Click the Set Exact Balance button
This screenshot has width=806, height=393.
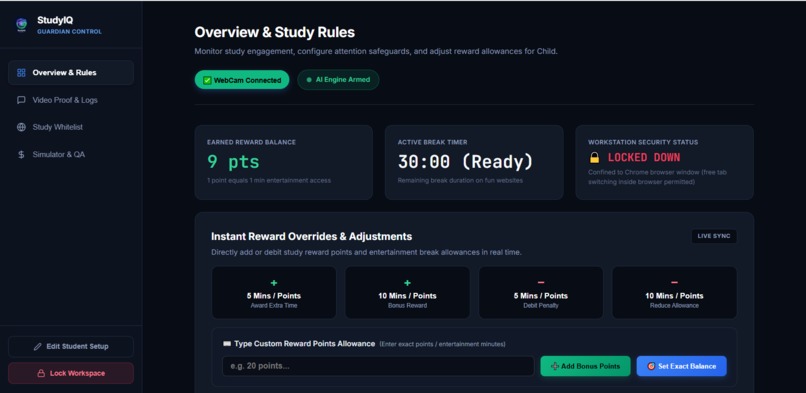pos(682,366)
